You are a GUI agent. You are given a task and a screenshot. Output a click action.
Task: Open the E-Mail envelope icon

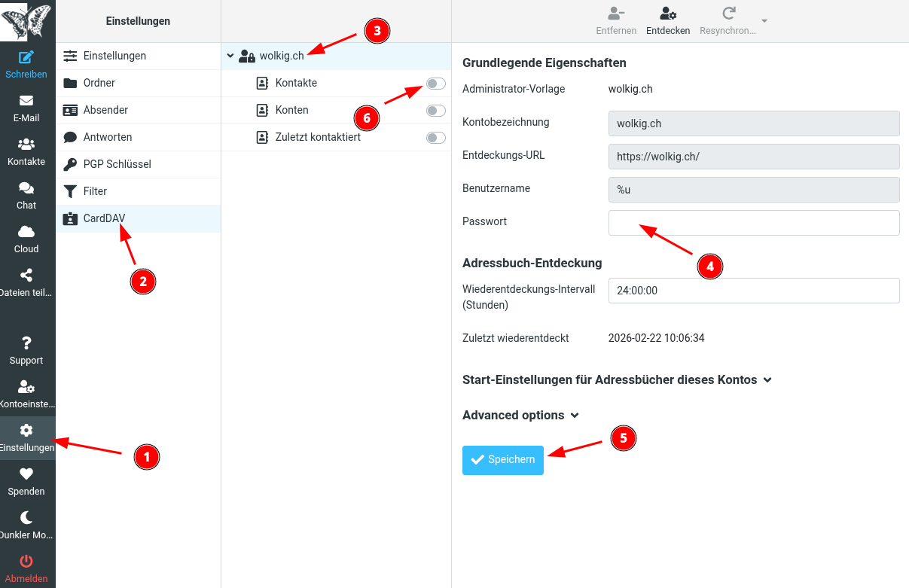tap(26, 101)
